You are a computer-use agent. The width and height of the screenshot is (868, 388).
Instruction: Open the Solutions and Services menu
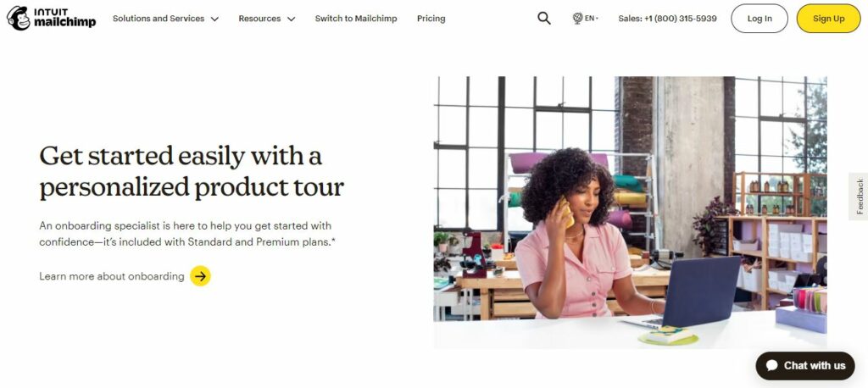tap(159, 19)
